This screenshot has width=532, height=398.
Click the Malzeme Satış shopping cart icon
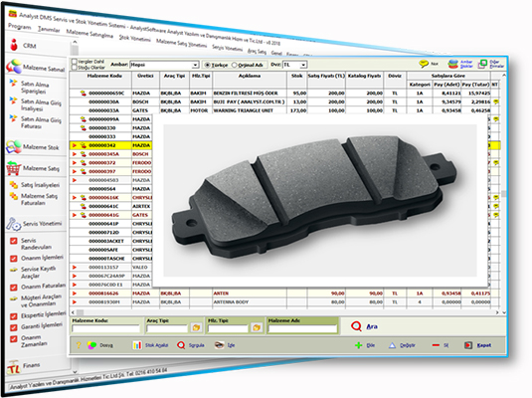(14, 168)
